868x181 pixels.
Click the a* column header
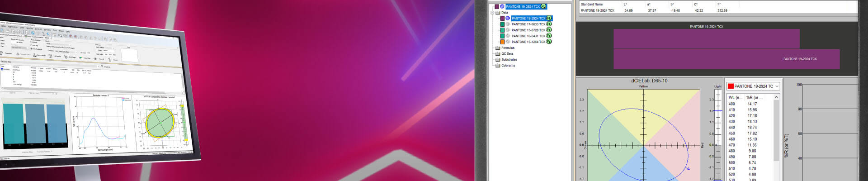[x=649, y=5]
